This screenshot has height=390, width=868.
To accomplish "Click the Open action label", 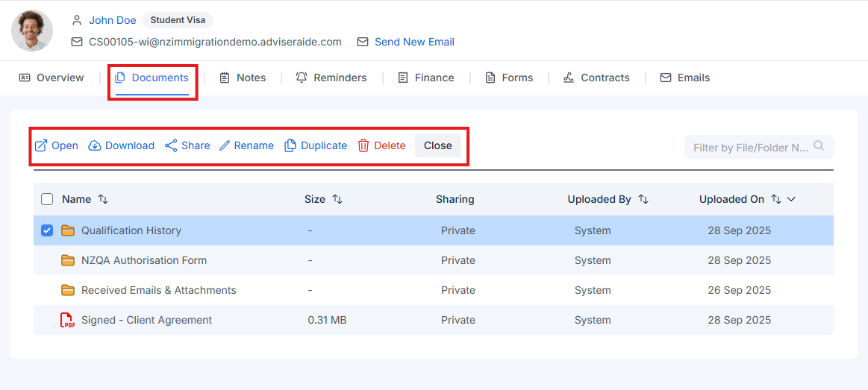I will [65, 145].
